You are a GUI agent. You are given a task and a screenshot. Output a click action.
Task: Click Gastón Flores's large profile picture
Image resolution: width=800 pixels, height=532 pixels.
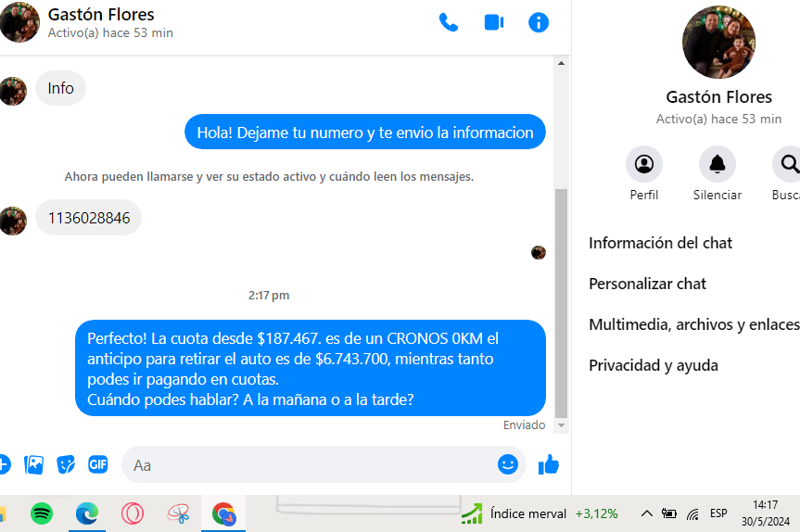coord(718,42)
